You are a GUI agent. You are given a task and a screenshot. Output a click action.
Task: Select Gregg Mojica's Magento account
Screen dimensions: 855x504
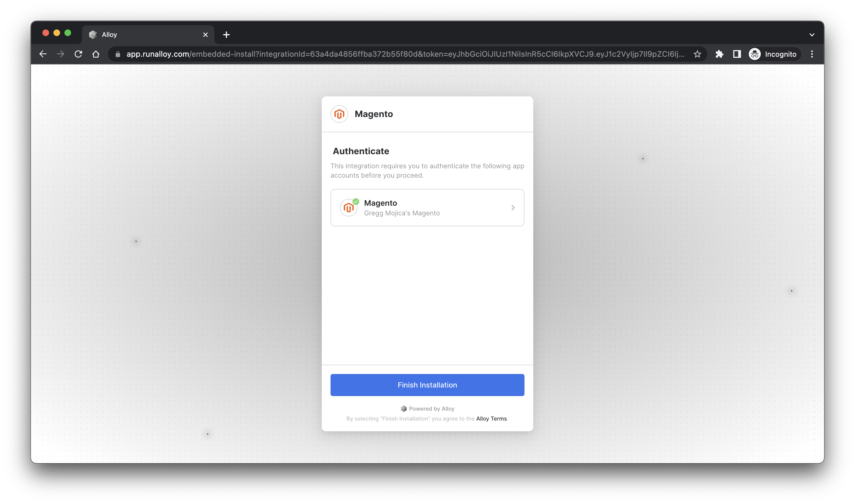point(402,208)
